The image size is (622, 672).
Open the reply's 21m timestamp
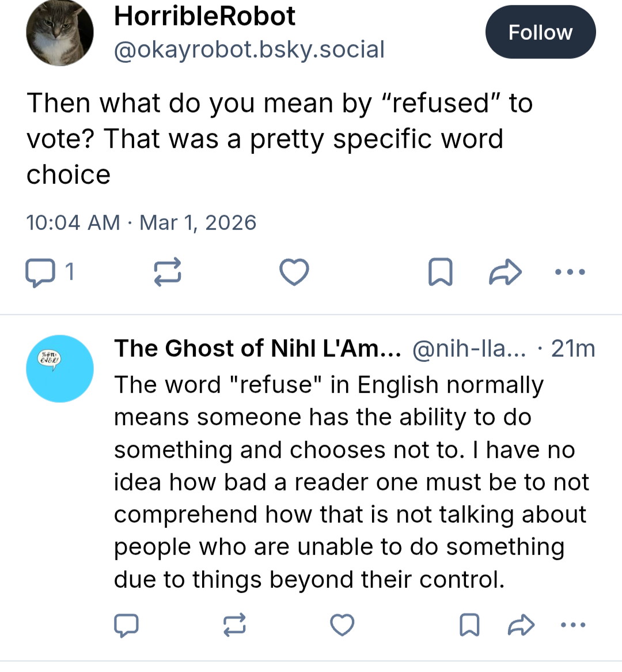[572, 349]
